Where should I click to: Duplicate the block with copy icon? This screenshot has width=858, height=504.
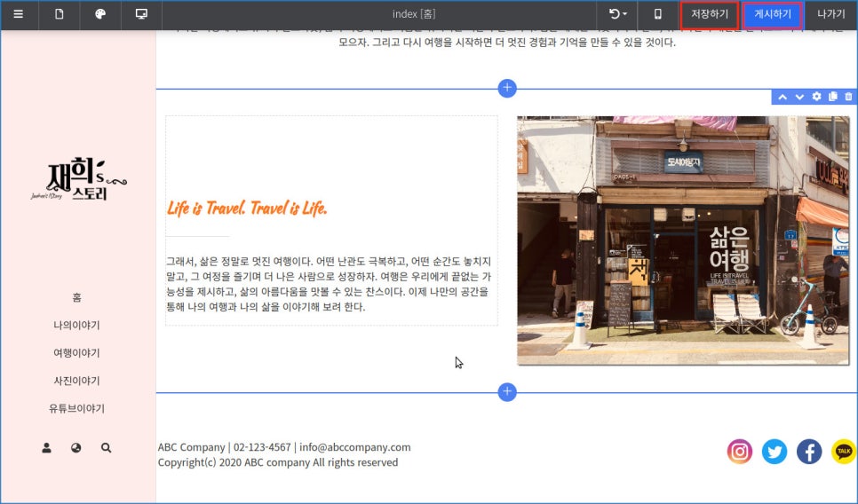coord(833,97)
